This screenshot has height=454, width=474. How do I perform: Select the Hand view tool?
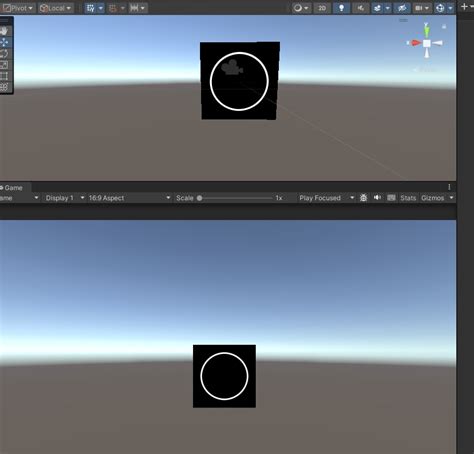point(4,31)
